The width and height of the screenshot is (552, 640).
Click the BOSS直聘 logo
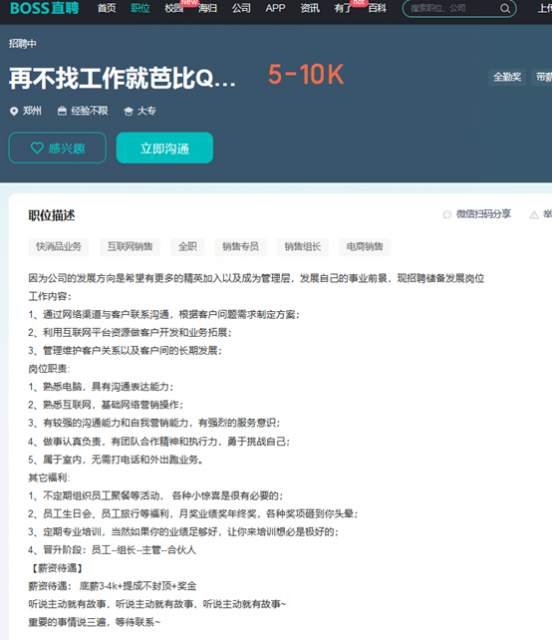tap(45, 8)
